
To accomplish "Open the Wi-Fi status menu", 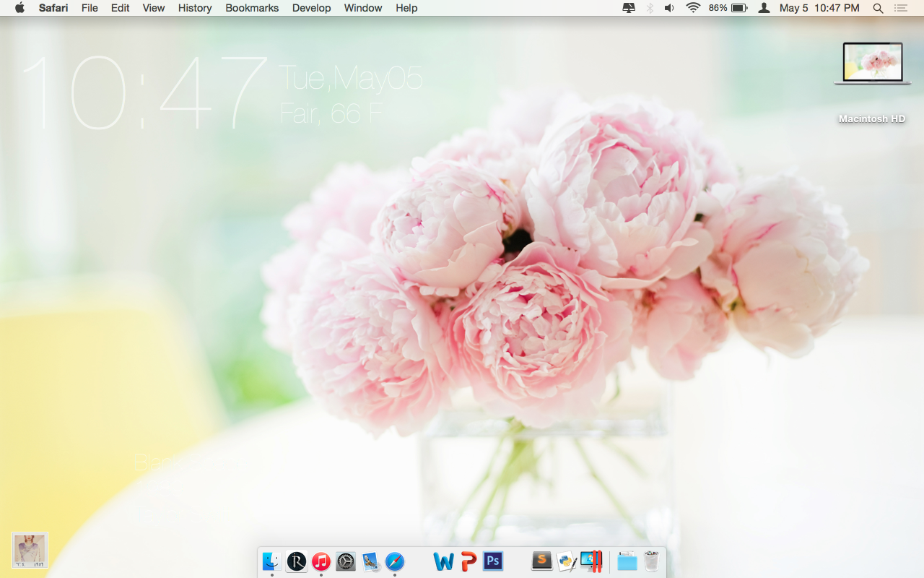I will pos(693,8).
